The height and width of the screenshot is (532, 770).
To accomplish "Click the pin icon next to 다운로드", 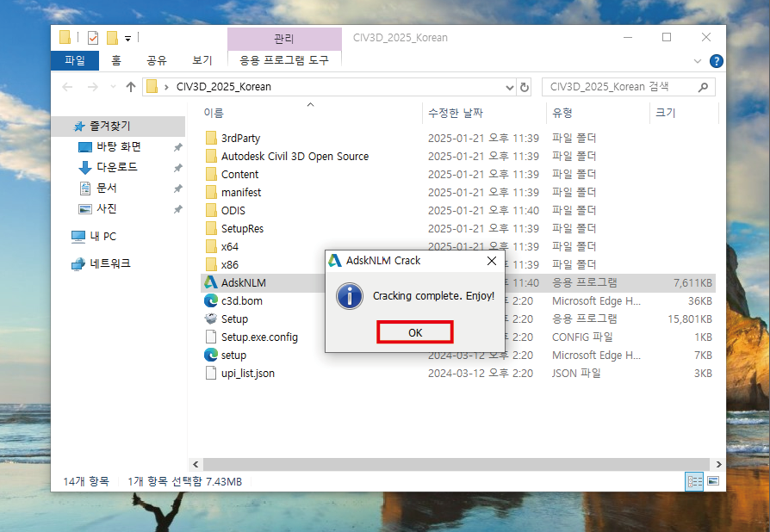I will pos(177,168).
